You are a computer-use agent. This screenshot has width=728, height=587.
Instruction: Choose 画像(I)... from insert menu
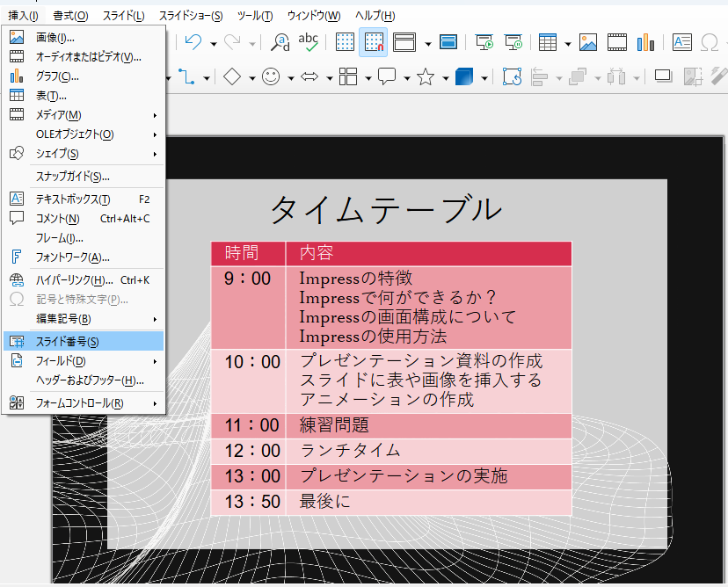point(84,38)
